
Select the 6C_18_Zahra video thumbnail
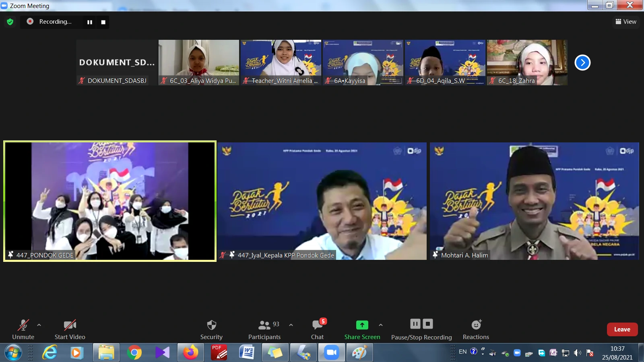point(527,62)
